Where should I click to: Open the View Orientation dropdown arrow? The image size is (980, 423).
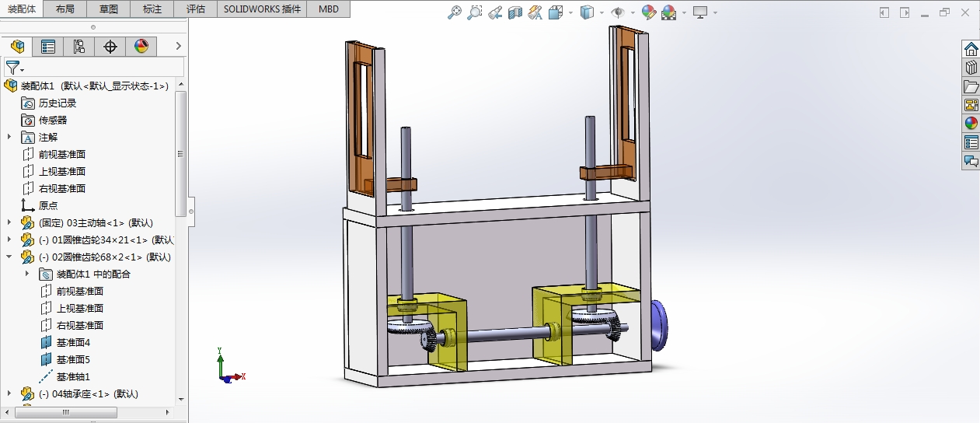(570, 12)
